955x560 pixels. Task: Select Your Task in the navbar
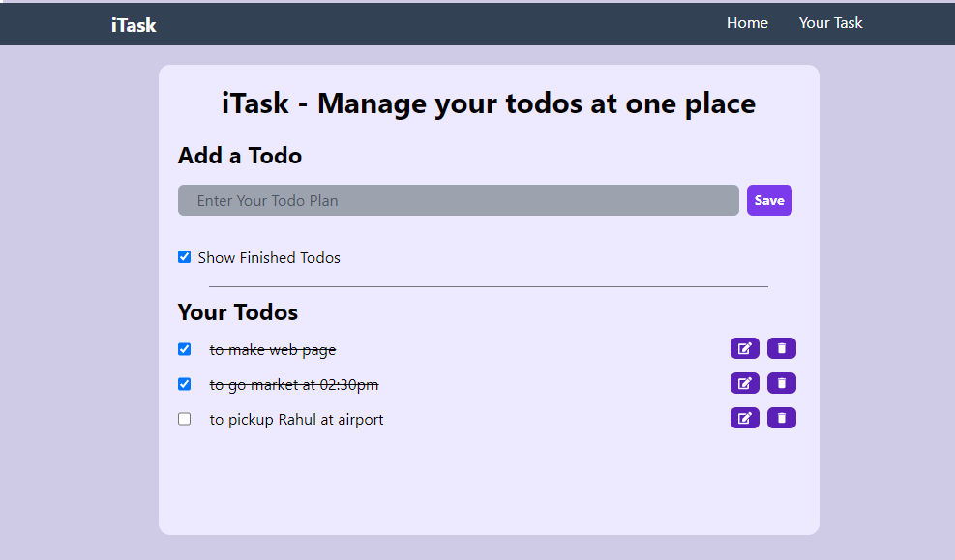pyautogui.click(x=830, y=22)
